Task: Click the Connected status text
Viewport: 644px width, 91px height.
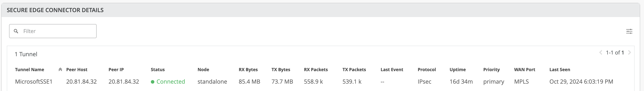Action: pos(170,82)
